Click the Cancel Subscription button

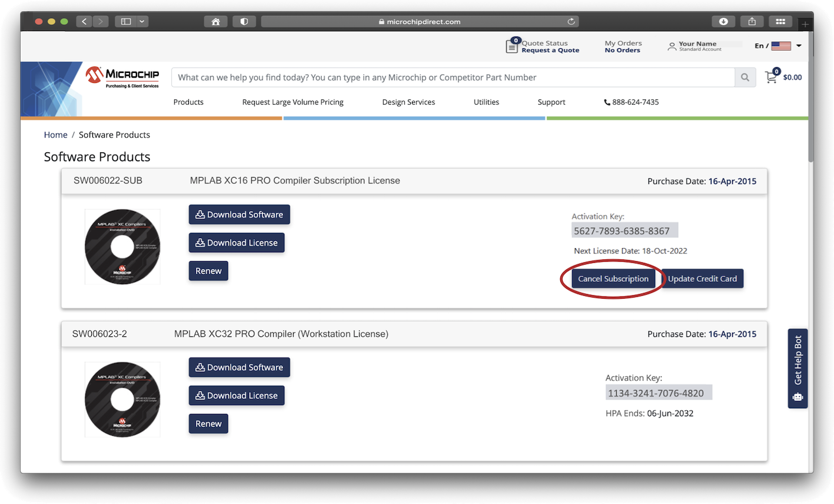click(613, 279)
